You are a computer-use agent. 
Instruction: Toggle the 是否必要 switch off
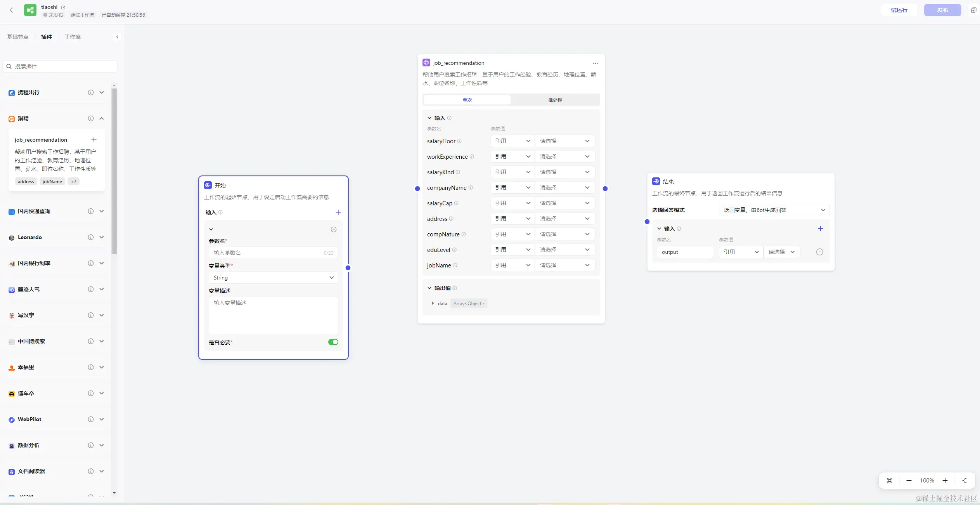pos(333,342)
